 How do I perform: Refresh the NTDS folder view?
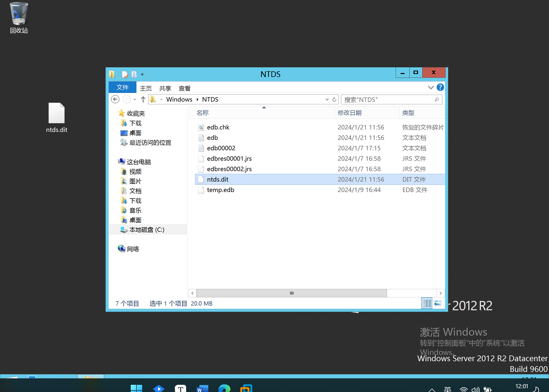coord(334,100)
